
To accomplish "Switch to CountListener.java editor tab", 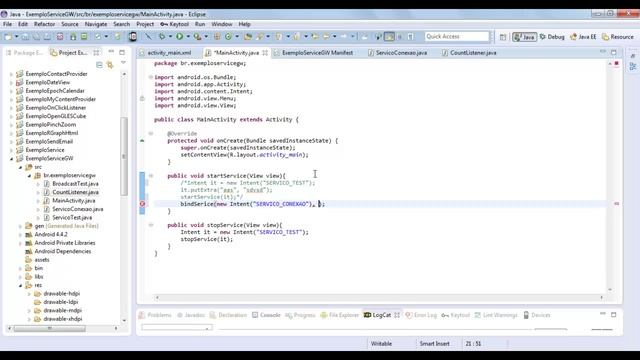I will [x=469, y=53].
